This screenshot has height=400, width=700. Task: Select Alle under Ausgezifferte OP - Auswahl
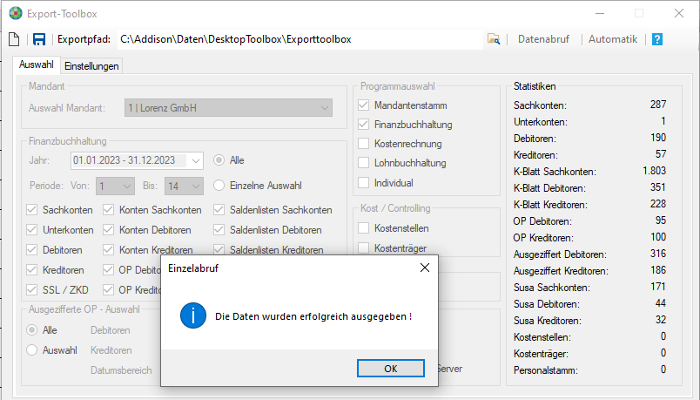pyautogui.click(x=32, y=330)
